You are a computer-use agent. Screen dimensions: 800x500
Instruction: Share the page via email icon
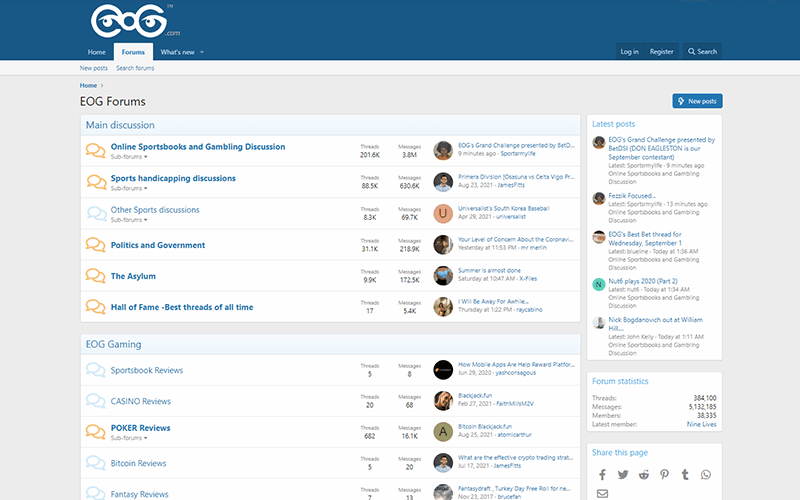click(x=602, y=493)
